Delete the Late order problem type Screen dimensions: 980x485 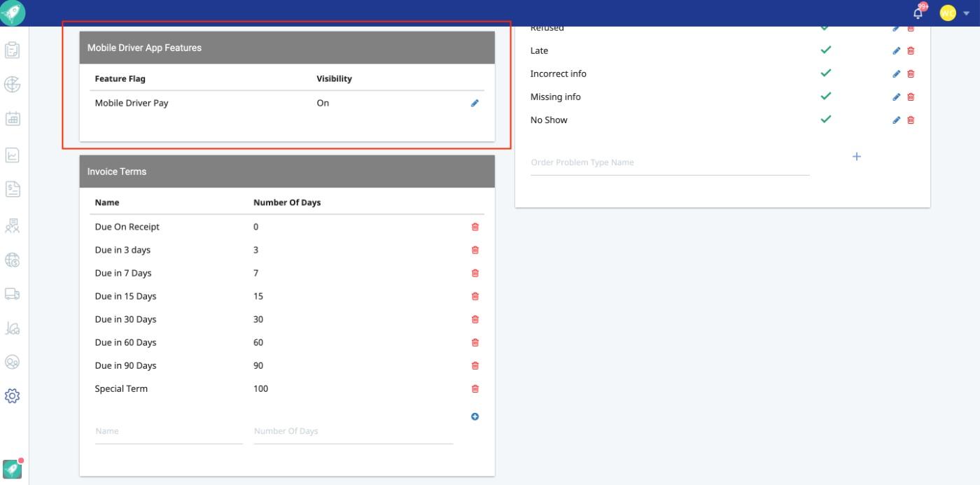point(911,50)
